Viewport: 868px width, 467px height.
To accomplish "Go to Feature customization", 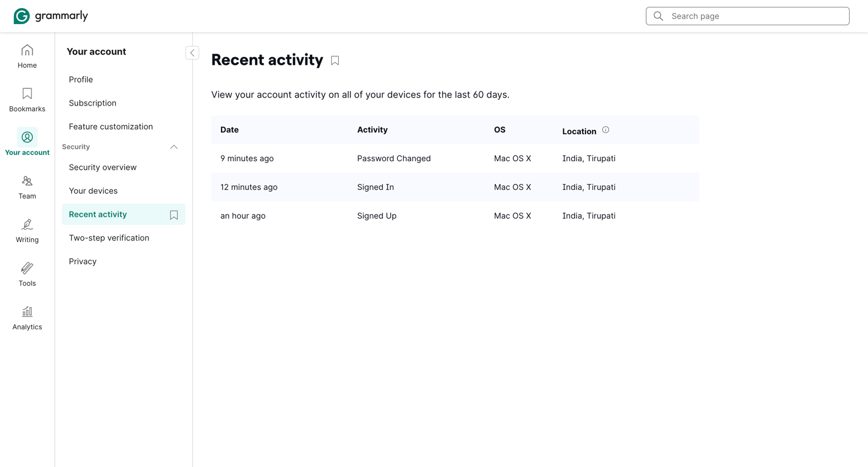I will click(111, 127).
